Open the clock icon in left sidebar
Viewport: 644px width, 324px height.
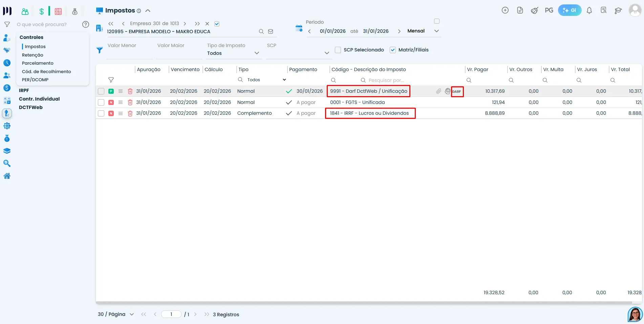[x=7, y=63]
